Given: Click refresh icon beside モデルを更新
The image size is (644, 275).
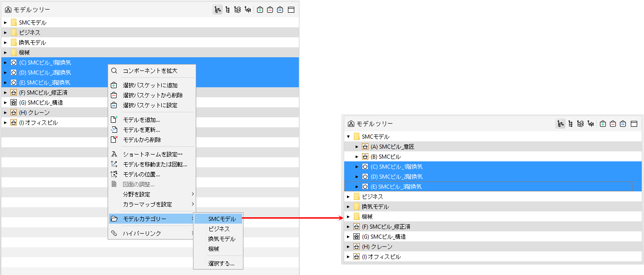Looking at the screenshot, I should (x=114, y=130).
